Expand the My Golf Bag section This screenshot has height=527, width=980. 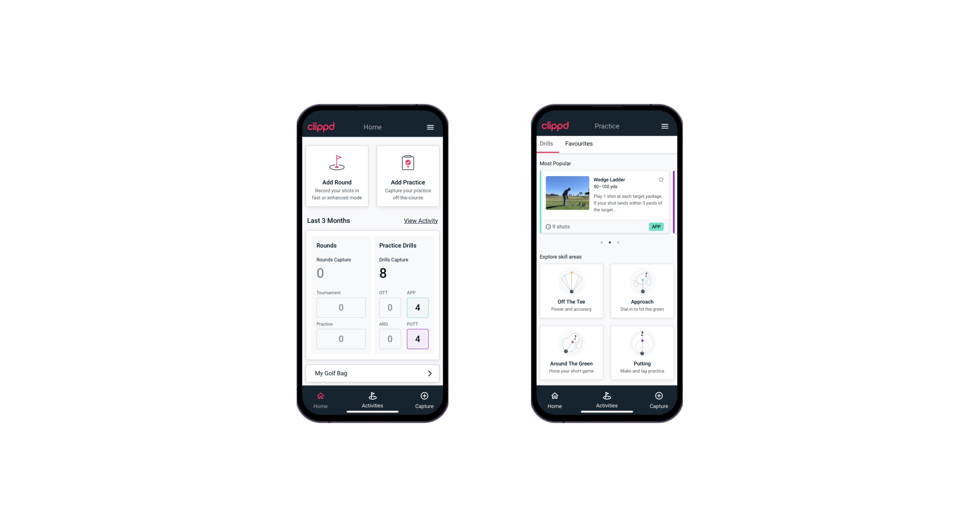[430, 373]
